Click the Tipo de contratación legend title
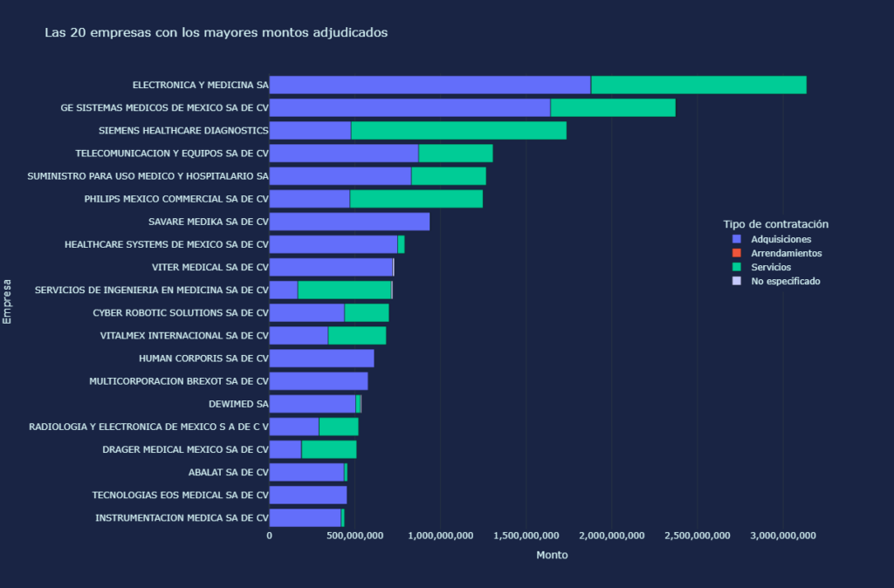The height and width of the screenshot is (588, 894). (x=776, y=224)
